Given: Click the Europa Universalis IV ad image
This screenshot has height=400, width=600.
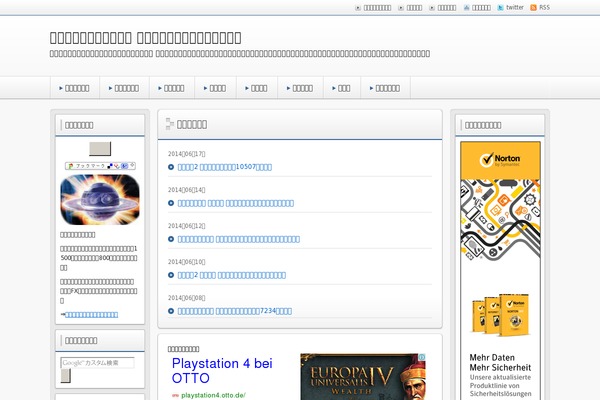Looking at the screenshot, I should 363,377.
